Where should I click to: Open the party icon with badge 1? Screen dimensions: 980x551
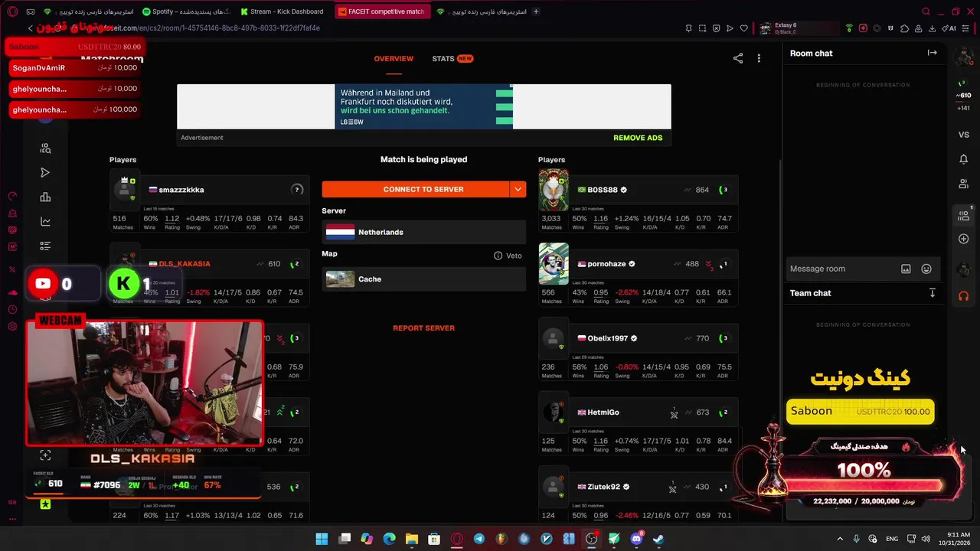pos(964,215)
